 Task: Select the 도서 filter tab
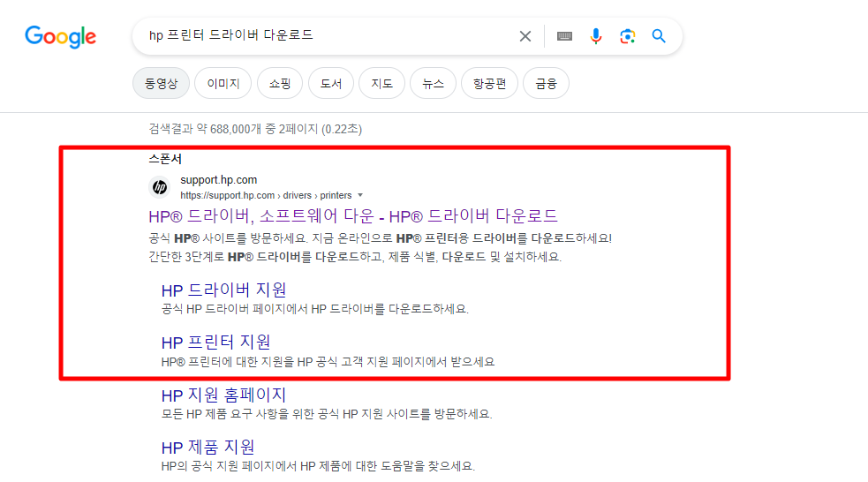click(331, 84)
